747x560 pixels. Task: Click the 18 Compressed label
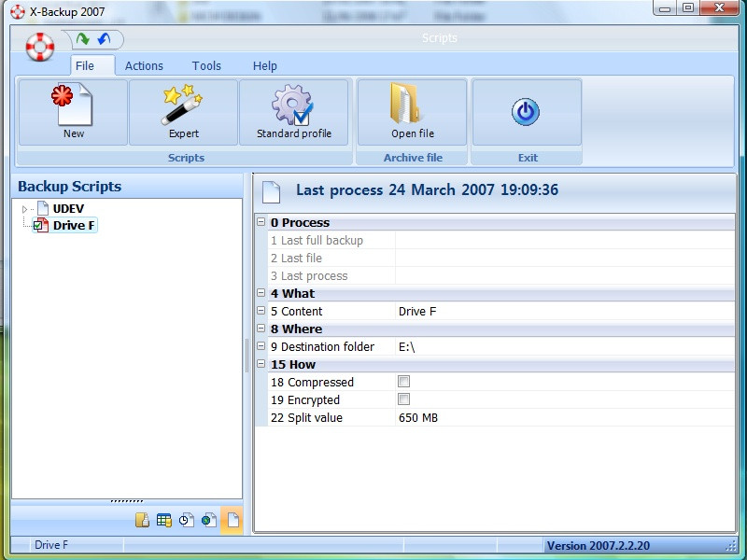[312, 383]
